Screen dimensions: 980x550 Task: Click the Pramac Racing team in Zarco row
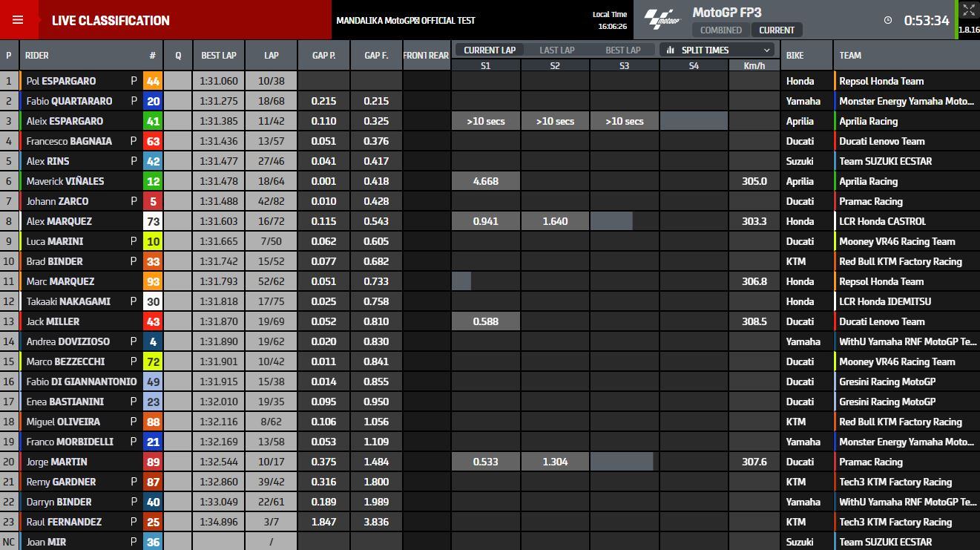[870, 201]
